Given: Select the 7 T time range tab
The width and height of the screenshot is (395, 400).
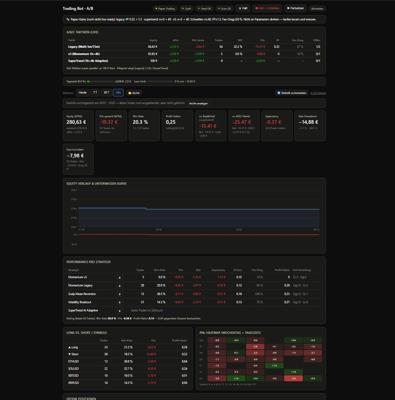Looking at the screenshot, I should pos(95,93).
